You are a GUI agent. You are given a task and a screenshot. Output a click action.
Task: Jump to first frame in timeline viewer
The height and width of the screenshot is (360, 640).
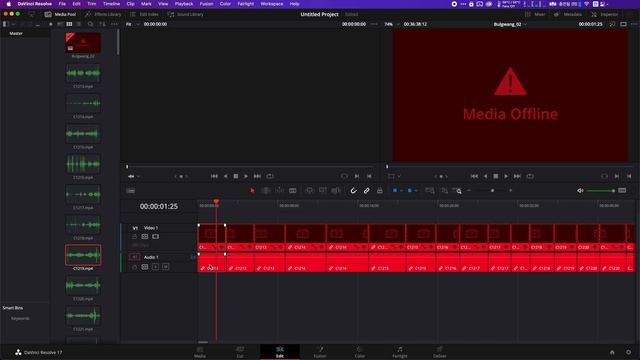coord(474,176)
